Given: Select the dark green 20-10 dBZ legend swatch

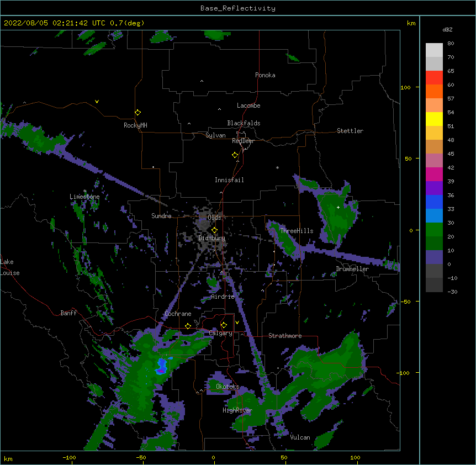Looking at the screenshot, I should point(434,243).
